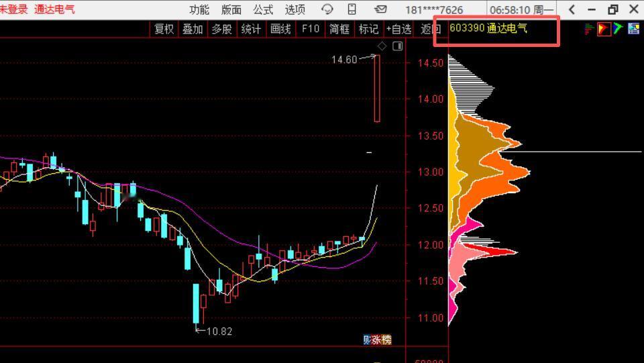Open the 公式 menu
The height and width of the screenshot is (363, 644).
(263, 9)
